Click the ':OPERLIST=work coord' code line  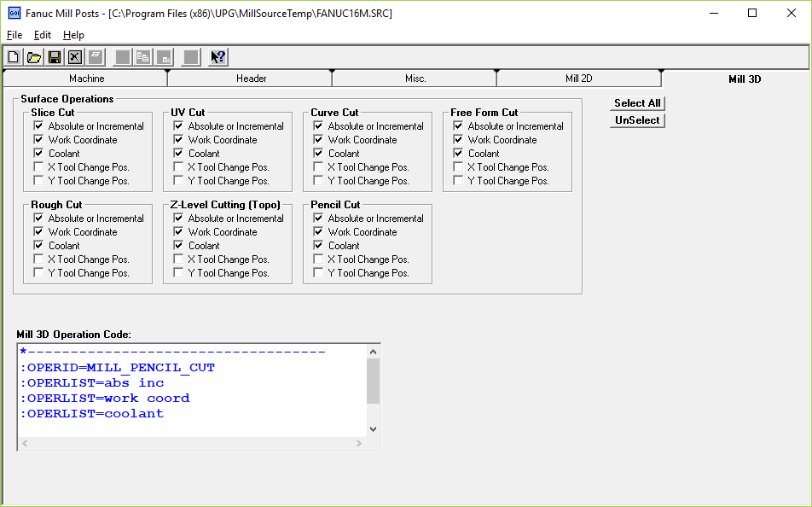[x=105, y=398]
